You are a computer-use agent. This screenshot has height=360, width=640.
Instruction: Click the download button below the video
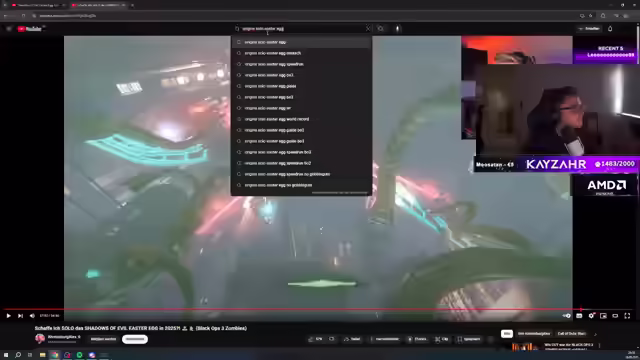click(385, 339)
